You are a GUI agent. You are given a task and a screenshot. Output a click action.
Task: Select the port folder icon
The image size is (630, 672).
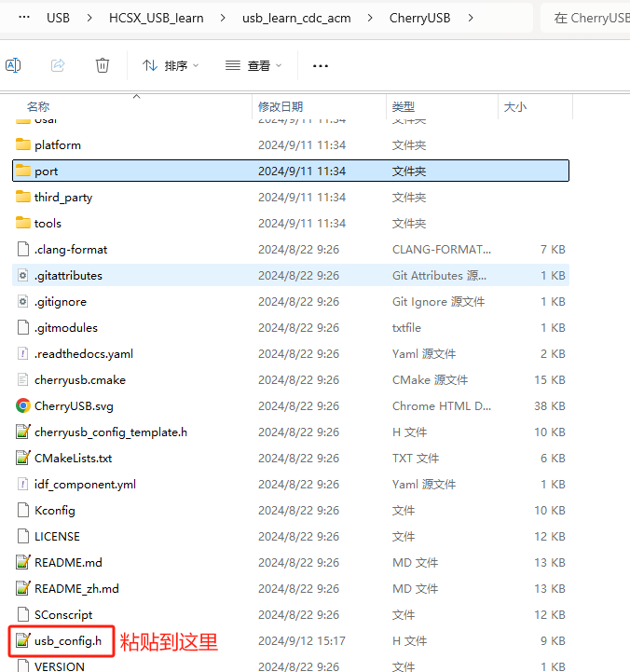tap(23, 171)
